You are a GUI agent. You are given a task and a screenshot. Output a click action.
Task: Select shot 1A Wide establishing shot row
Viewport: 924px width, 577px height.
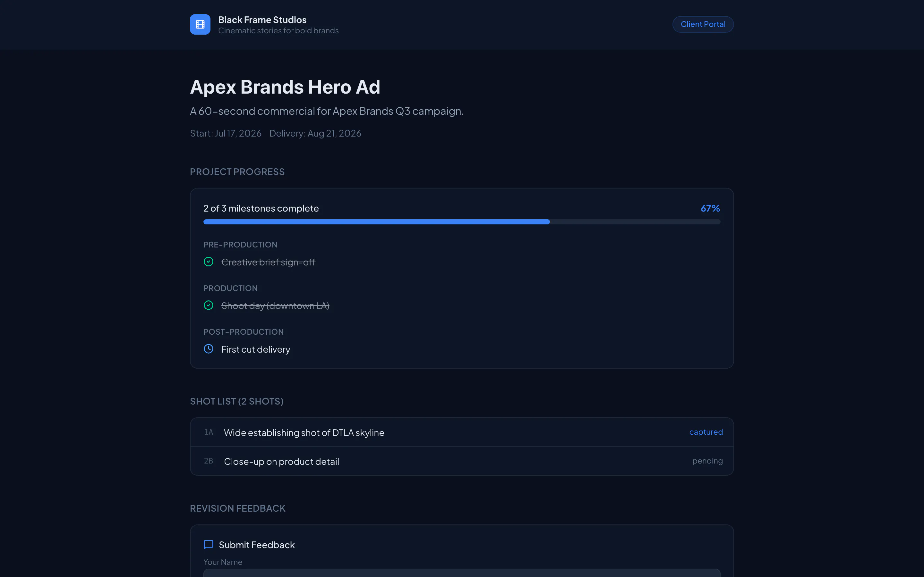pos(462,432)
